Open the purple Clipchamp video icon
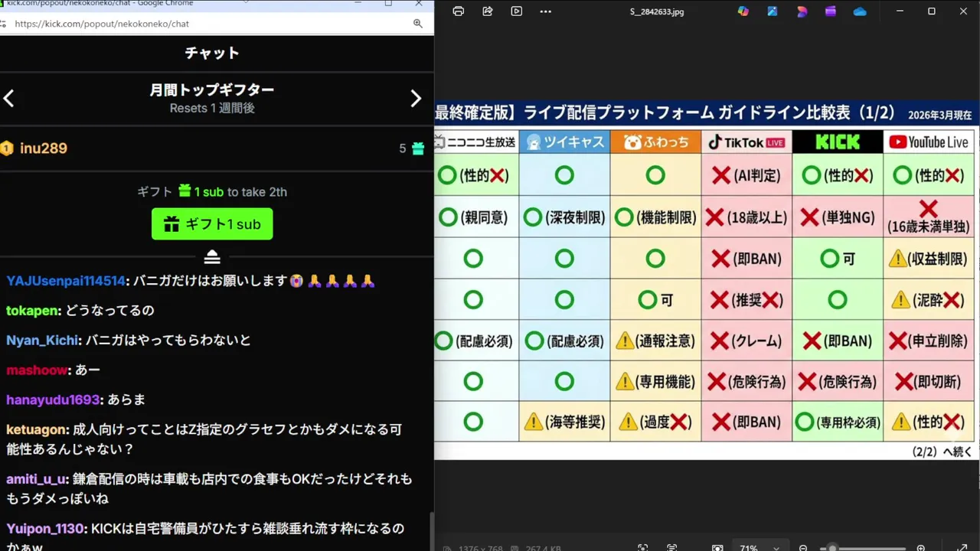980x551 pixels. click(831, 11)
